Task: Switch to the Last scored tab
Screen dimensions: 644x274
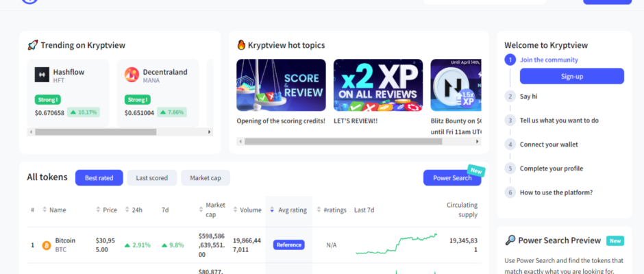Action: (152, 178)
